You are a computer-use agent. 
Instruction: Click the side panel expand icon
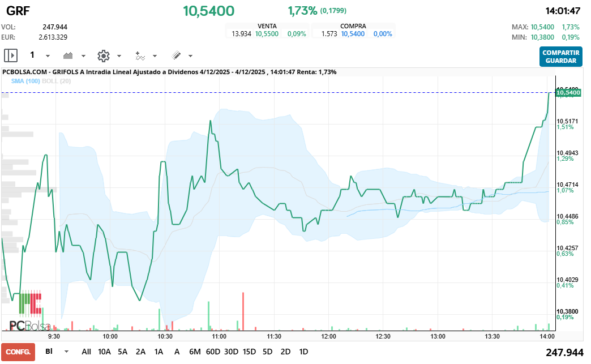(11, 55)
